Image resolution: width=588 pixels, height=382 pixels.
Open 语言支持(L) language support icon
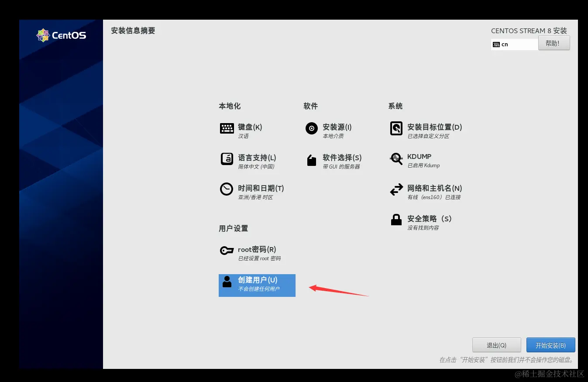(x=227, y=159)
